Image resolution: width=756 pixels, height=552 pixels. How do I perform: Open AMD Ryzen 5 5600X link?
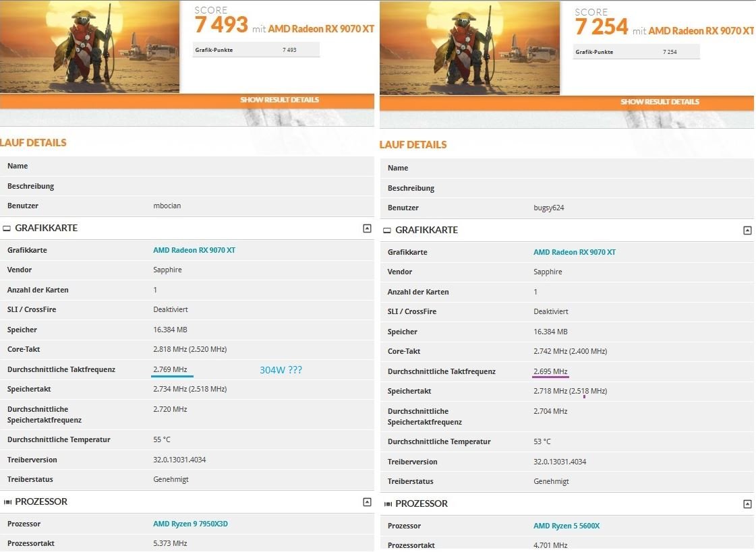[x=566, y=526]
